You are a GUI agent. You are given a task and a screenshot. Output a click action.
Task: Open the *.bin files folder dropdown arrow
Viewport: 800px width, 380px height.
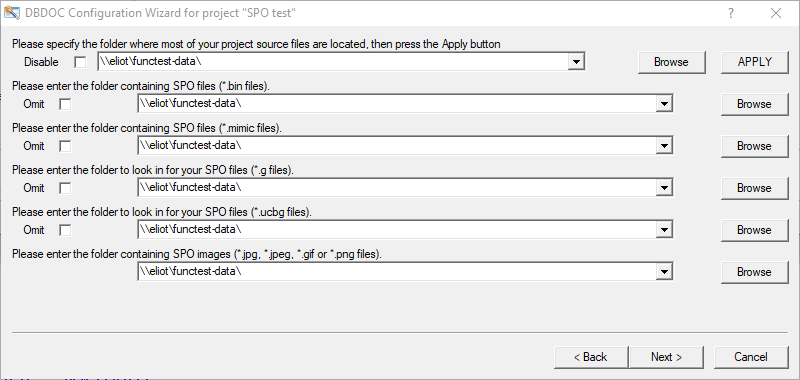pos(663,104)
